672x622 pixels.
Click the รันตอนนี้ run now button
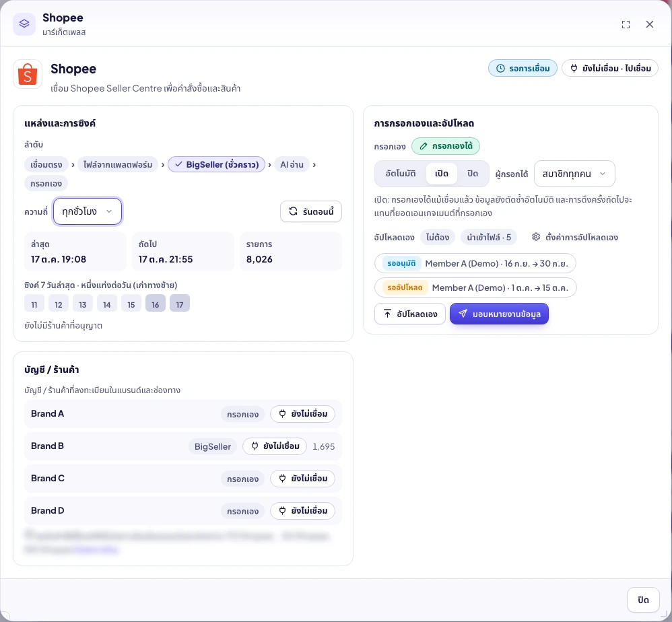[311, 211]
